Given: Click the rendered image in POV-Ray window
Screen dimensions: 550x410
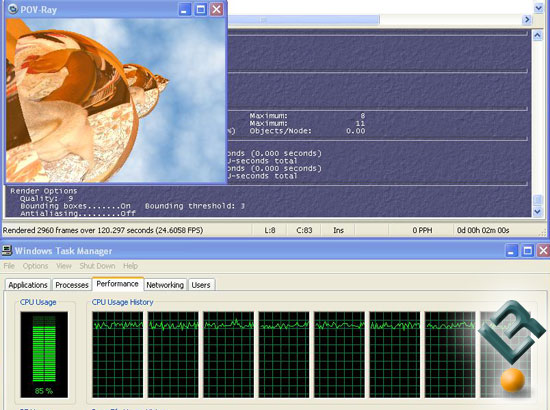Looking at the screenshot, I should coord(115,100).
